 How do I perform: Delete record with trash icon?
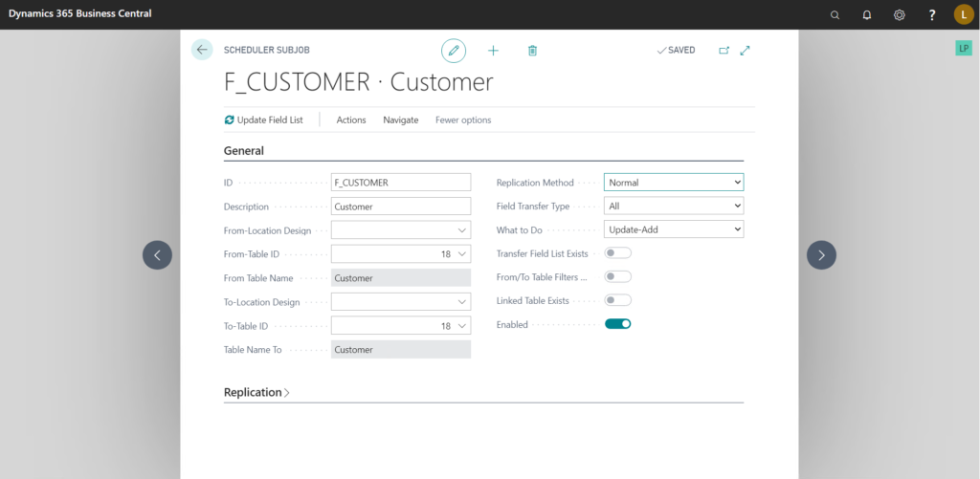pos(532,51)
